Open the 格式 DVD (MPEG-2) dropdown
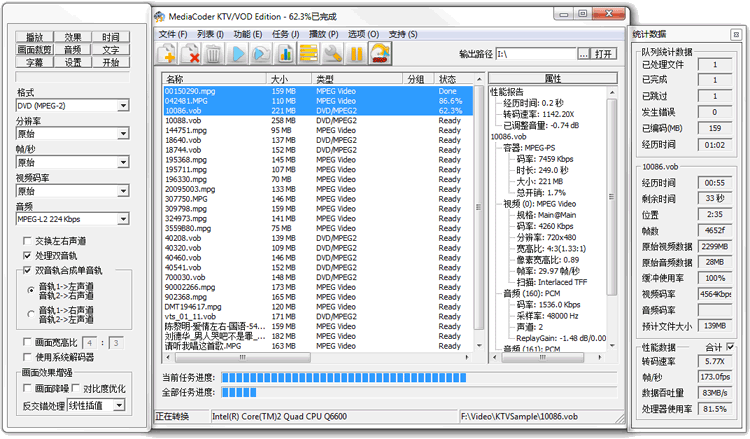 pyautogui.click(x=123, y=106)
